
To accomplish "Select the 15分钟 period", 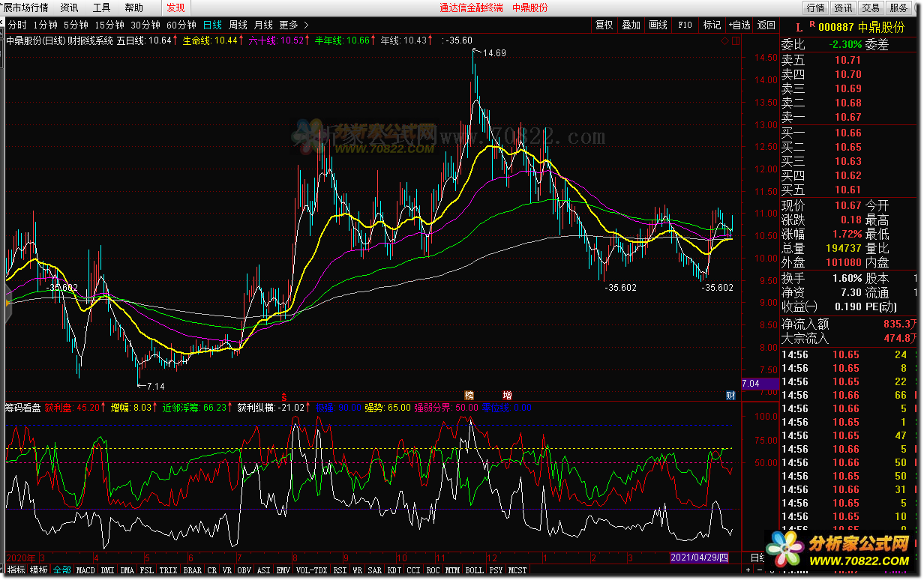I will (x=109, y=25).
